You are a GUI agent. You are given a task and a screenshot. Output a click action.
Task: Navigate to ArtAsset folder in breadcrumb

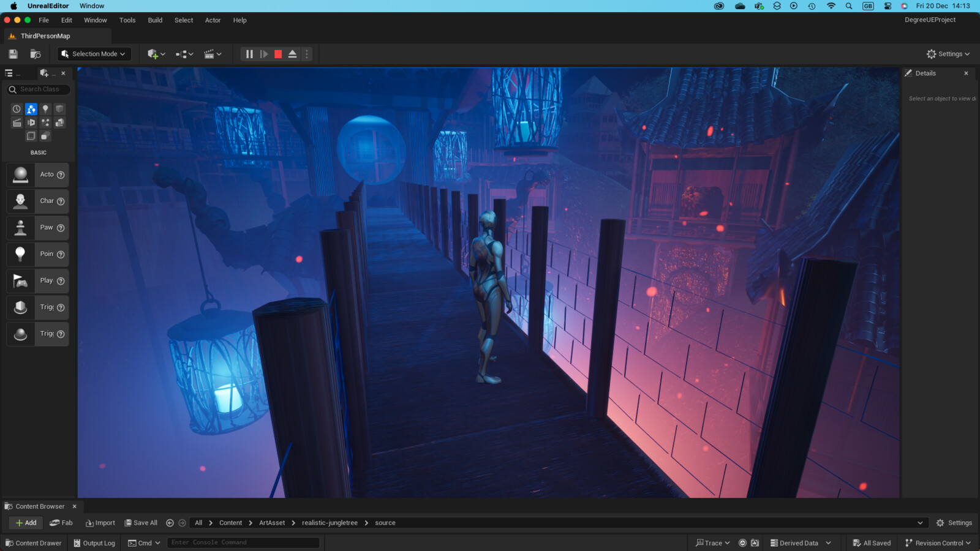pos(272,523)
